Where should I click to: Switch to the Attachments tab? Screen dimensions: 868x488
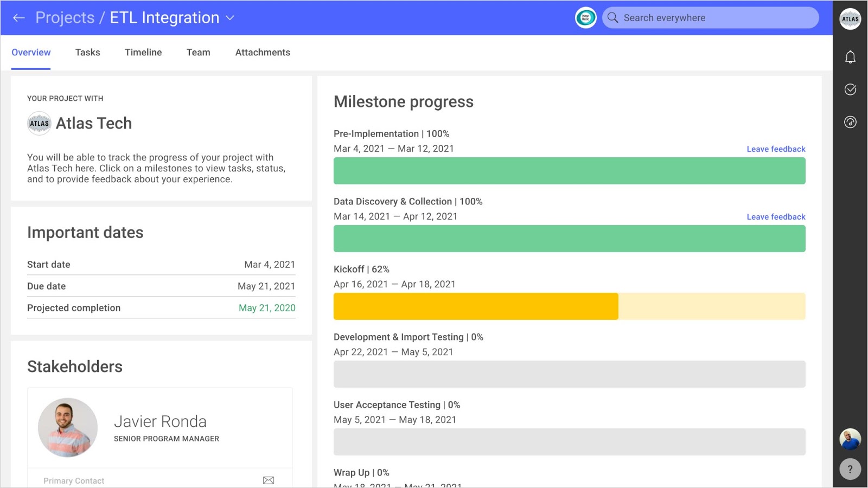pyautogui.click(x=263, y=53)
